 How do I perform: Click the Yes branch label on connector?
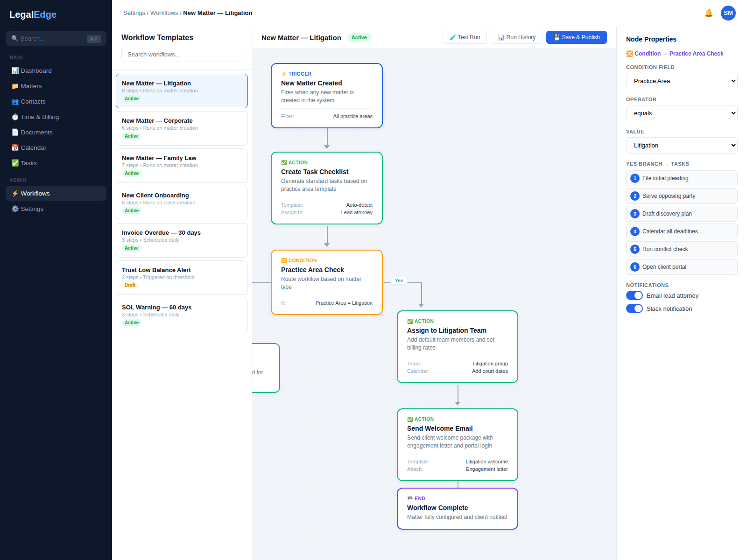coord(399,281)
